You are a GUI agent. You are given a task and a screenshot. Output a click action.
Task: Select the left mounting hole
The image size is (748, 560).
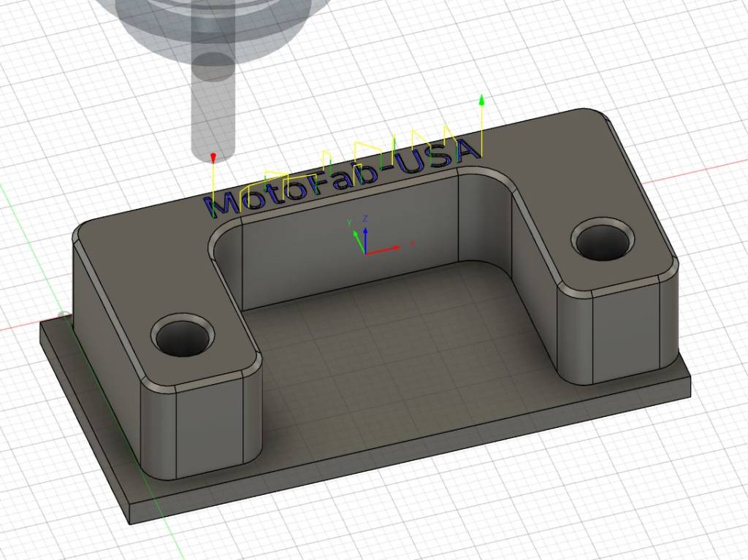point(183,337)
